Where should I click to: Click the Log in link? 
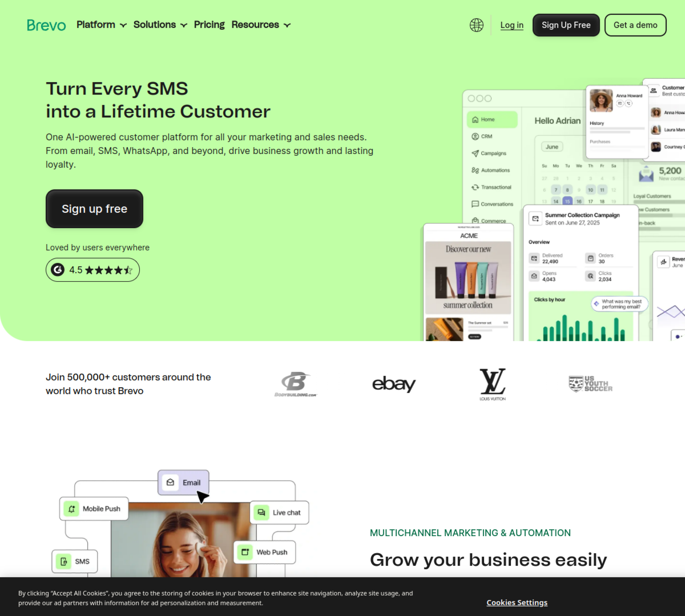click(512, 25)
